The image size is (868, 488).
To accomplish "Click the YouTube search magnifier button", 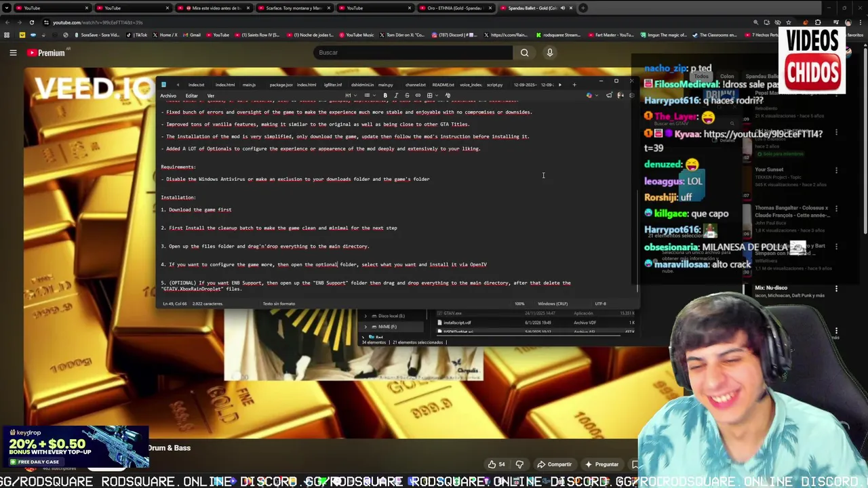I will point(524,53).
